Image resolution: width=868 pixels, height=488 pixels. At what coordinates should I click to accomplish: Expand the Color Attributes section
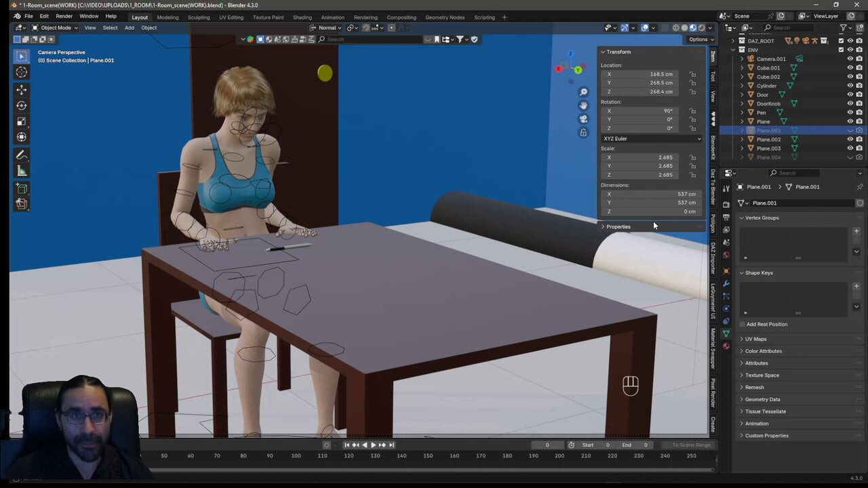[x=763, y=351]
